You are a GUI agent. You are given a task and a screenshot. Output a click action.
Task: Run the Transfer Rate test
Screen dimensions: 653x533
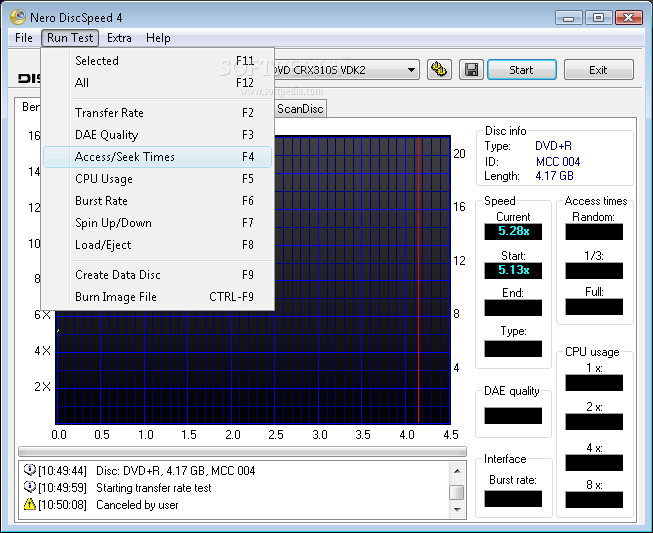[x=157, y=113]
